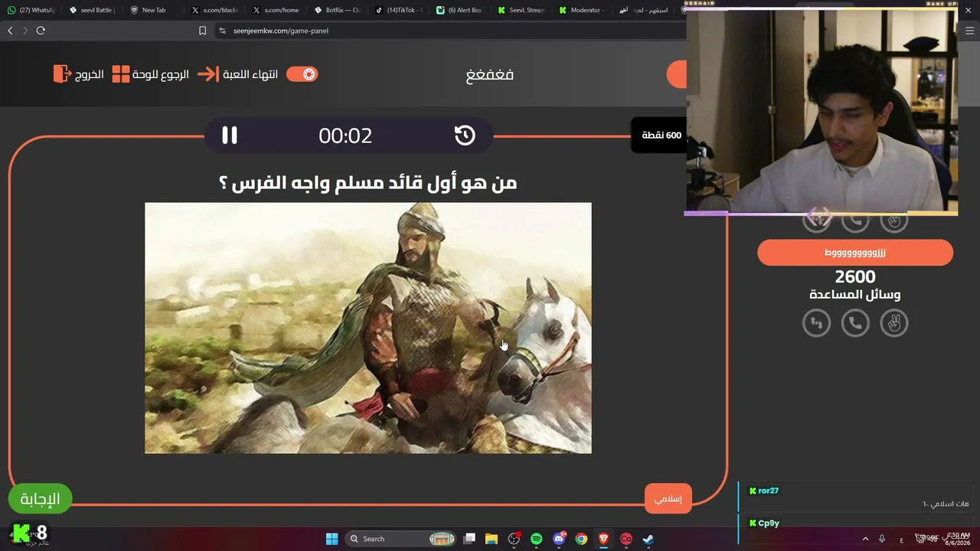
Task: Use the swap arrows help icon under 2600
Action: [816, 323]
